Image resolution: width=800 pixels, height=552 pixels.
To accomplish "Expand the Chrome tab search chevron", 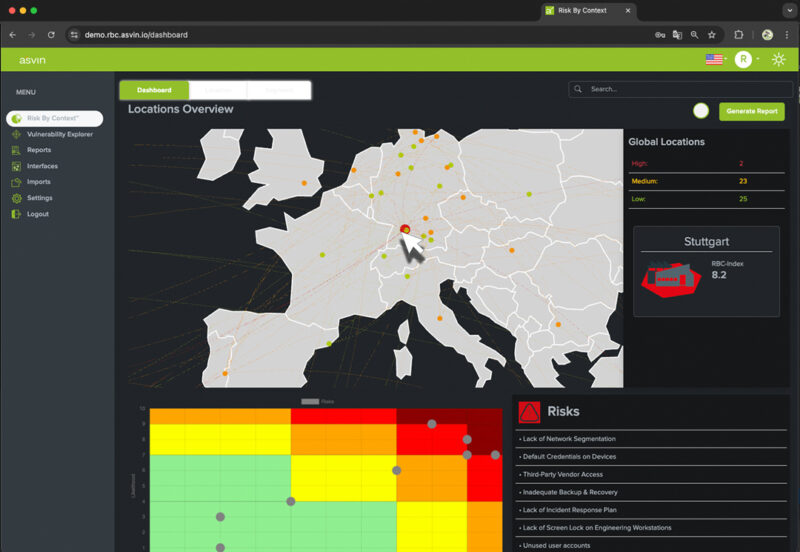I will pos(789,10).
